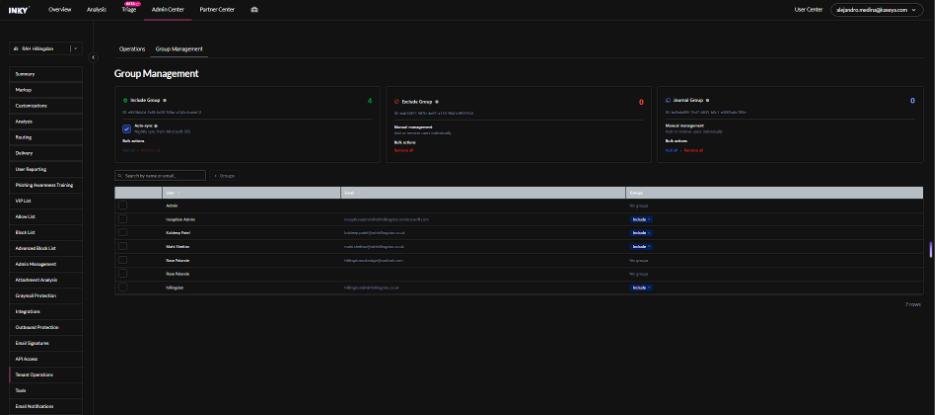Click Add all in Journal Group
The width and height of the screenshot is (936, 415).
tap(672, 150)
